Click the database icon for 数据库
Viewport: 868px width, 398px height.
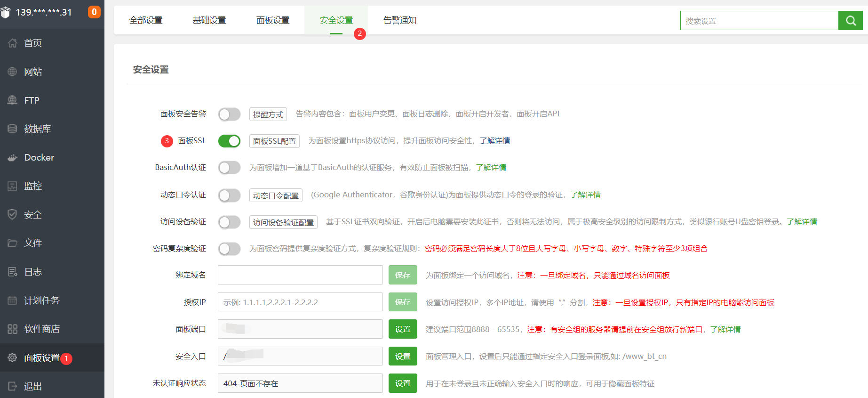12,129
